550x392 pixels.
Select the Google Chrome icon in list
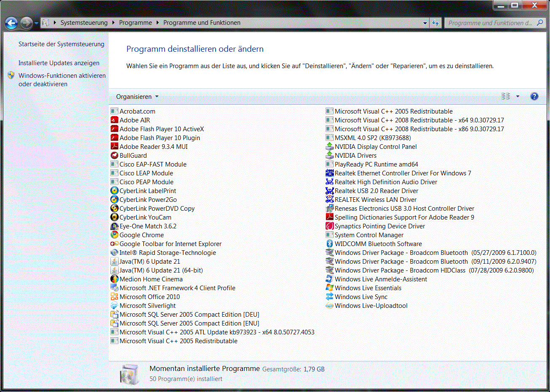coord(114,235)
